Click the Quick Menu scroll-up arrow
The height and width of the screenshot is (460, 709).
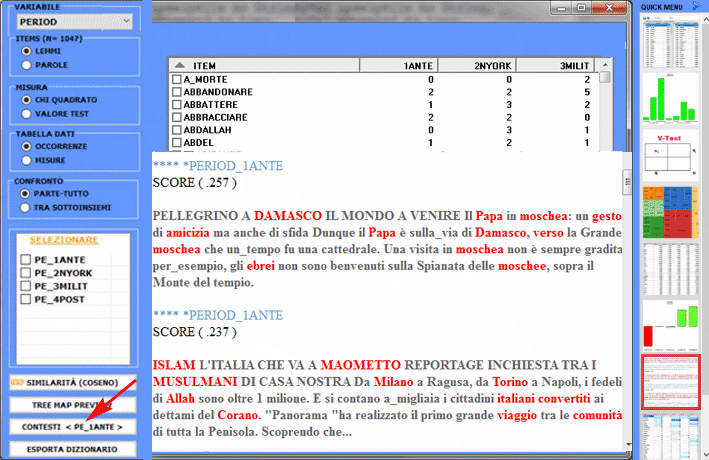(x=705, y=19)
